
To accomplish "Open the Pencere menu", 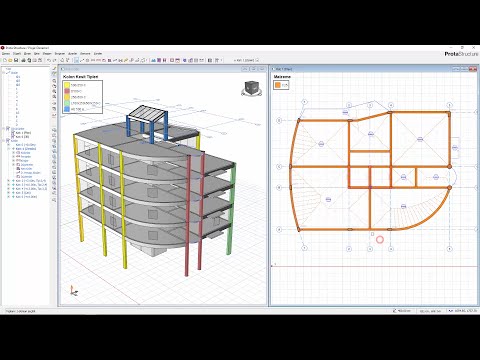I will pos(85,53).
